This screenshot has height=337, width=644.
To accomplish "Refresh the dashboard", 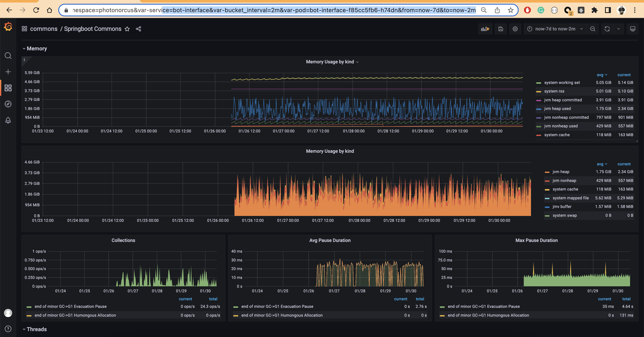I will pyautogui.click(x=607, y=29).
